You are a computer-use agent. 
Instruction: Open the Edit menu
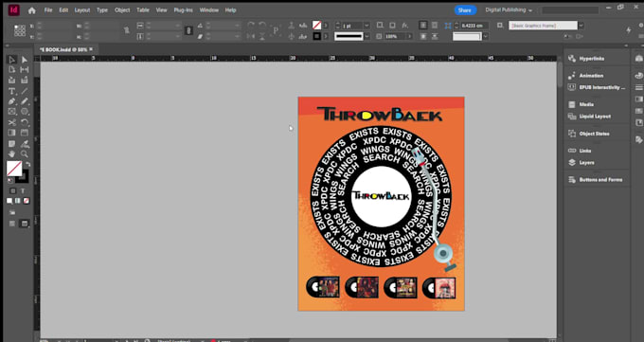(63, 9)
